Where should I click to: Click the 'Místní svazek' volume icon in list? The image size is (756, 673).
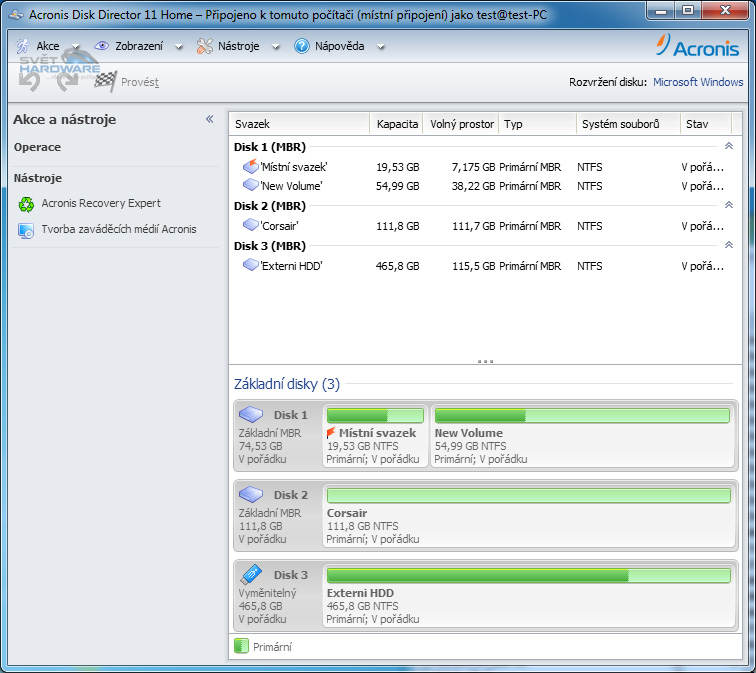click(x=251, y=166)
